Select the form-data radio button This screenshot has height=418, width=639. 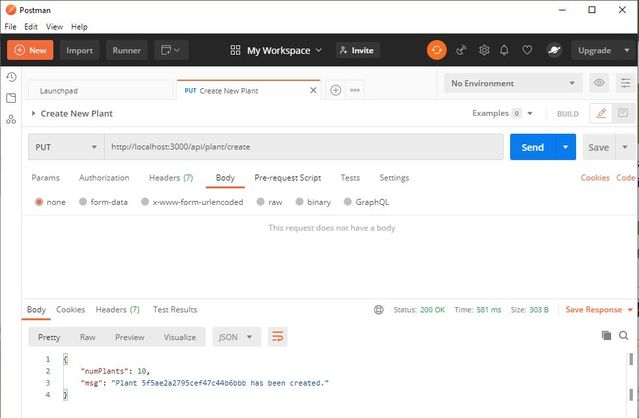[83, 202]
